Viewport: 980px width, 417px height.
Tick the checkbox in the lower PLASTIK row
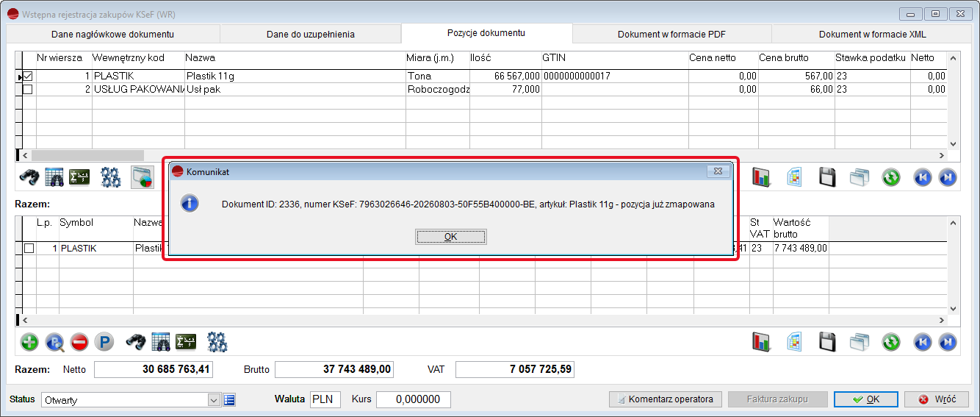29,249
